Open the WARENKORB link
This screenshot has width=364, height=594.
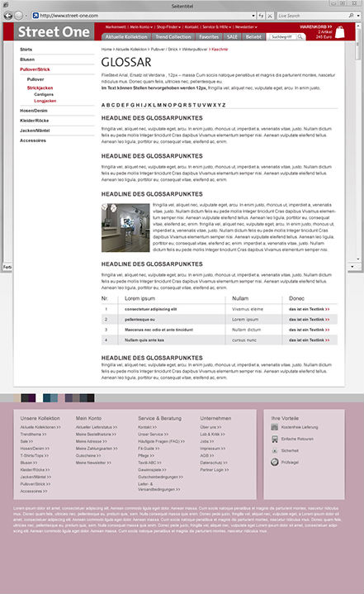tap(315, 27)
